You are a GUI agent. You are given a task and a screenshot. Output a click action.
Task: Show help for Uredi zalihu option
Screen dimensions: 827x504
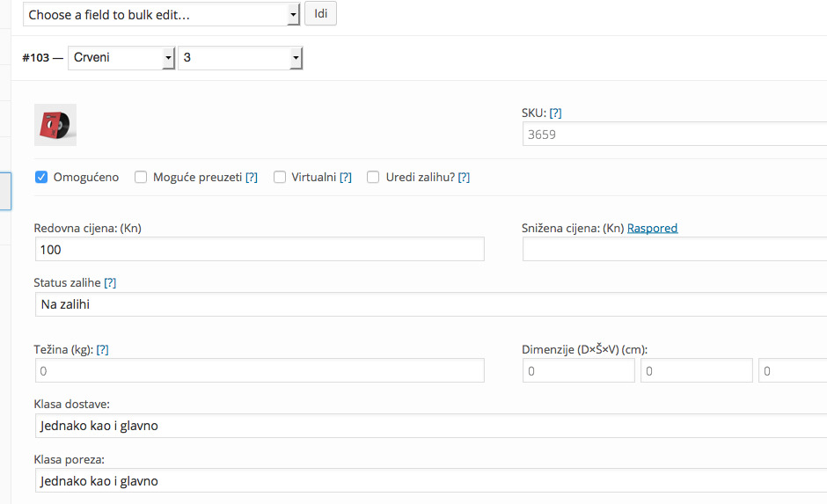click(464, 177)
